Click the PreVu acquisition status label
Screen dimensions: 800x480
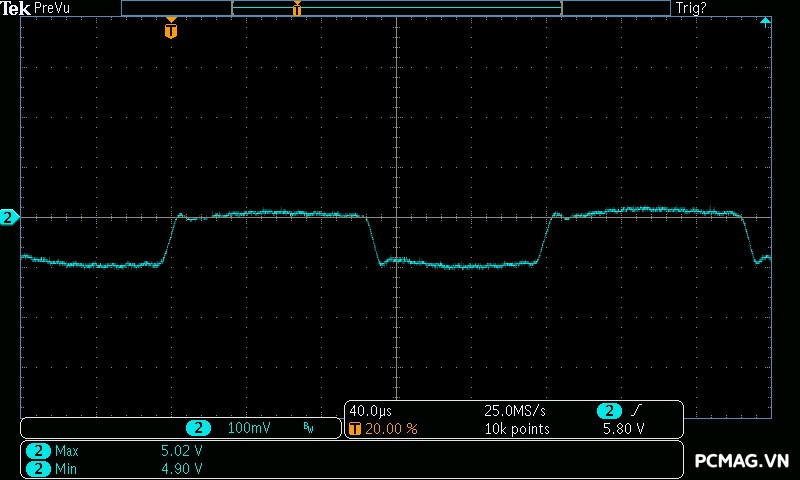[51, 8]
